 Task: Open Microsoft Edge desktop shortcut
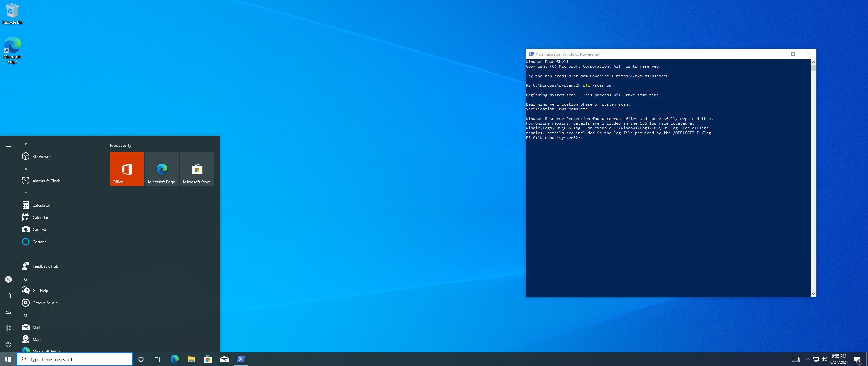coord(12,50)
